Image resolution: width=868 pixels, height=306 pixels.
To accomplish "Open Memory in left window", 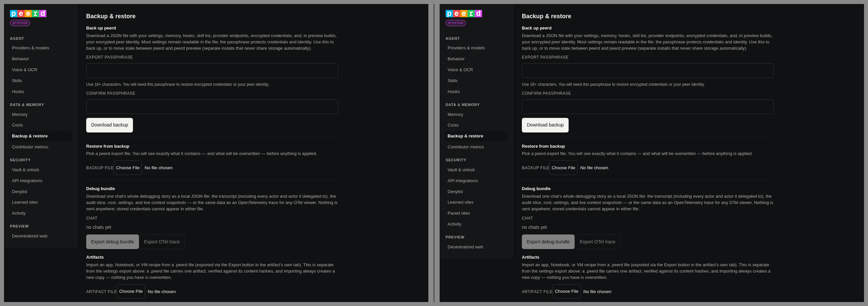I will [40, 115].
